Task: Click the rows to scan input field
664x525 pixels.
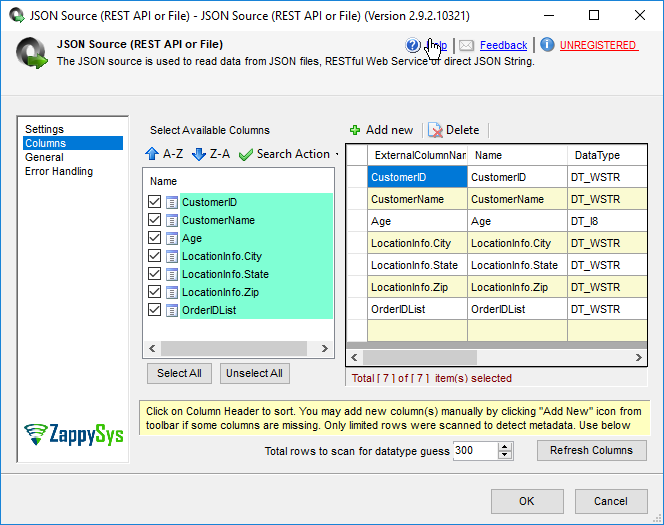Action: pos(475,450)
